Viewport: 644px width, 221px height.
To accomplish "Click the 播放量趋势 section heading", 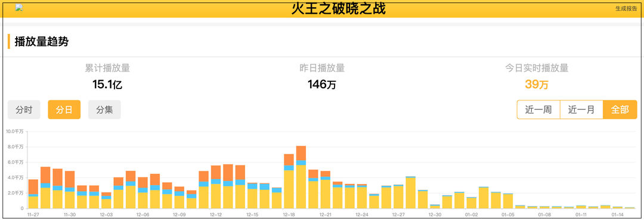I will point(42,42).
